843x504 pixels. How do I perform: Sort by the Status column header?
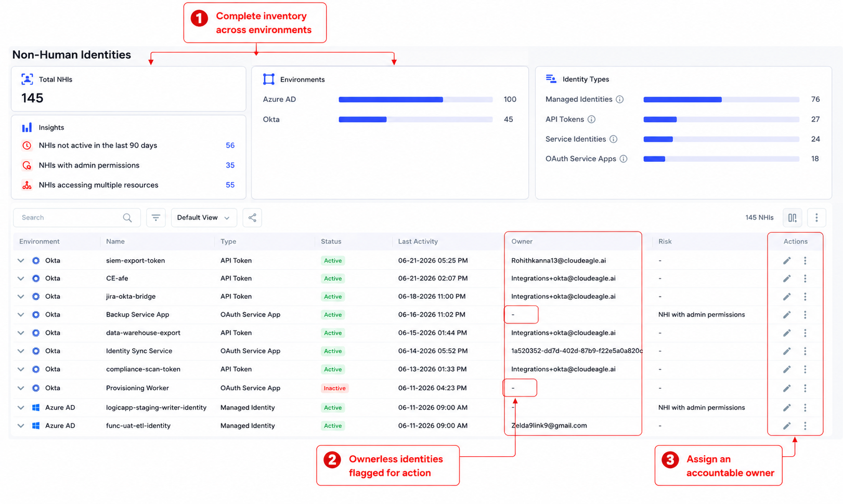(x=331, y=242)
